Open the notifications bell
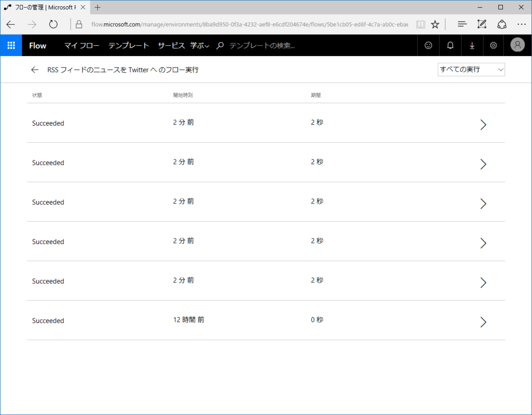Screen dimensions: 532x415 click(450, 45)
